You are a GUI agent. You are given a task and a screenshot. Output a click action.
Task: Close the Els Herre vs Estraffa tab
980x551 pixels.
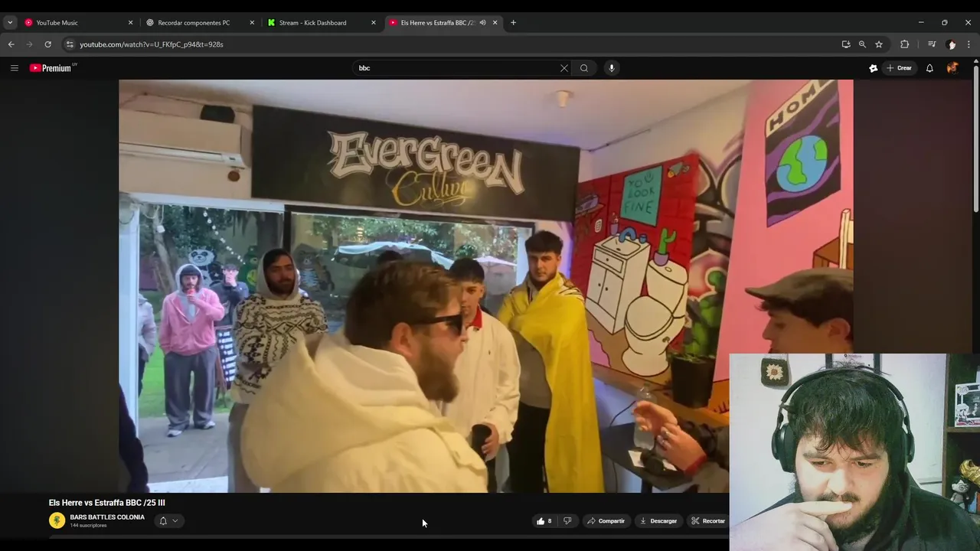[495, 22]
